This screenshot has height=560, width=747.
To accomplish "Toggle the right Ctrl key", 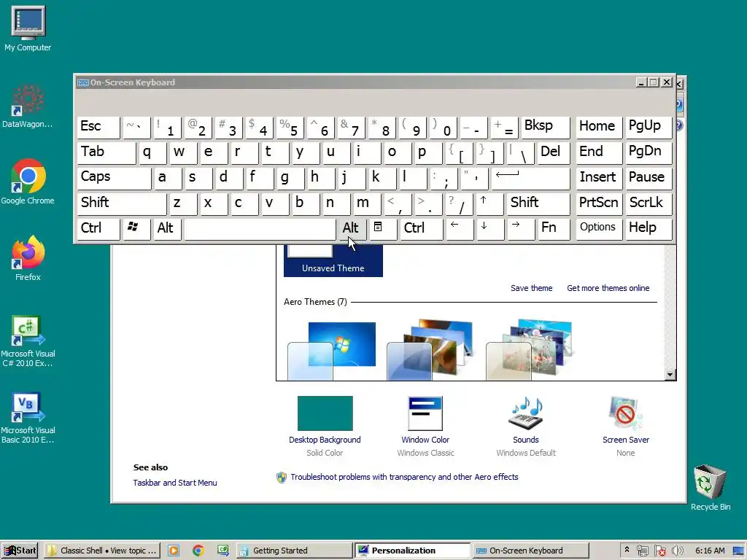I will [422, 228].
